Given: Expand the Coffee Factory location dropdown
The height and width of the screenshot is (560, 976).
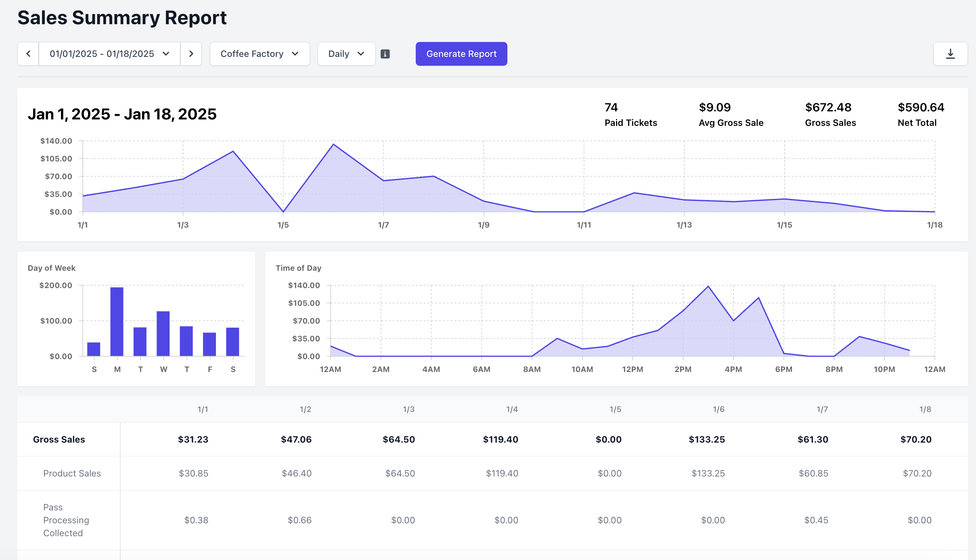Looking at the screenshot, I should coord(260,54).
